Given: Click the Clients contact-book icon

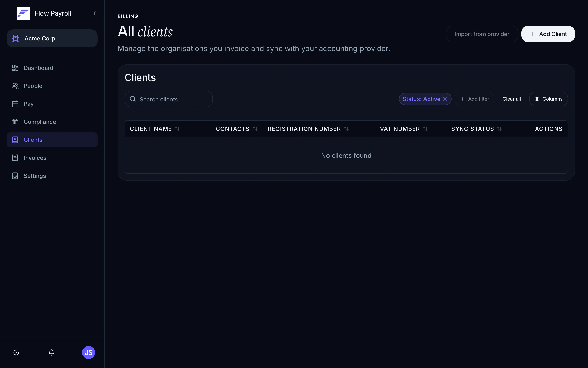Looking at the screenshot, I should pos(15,140).
